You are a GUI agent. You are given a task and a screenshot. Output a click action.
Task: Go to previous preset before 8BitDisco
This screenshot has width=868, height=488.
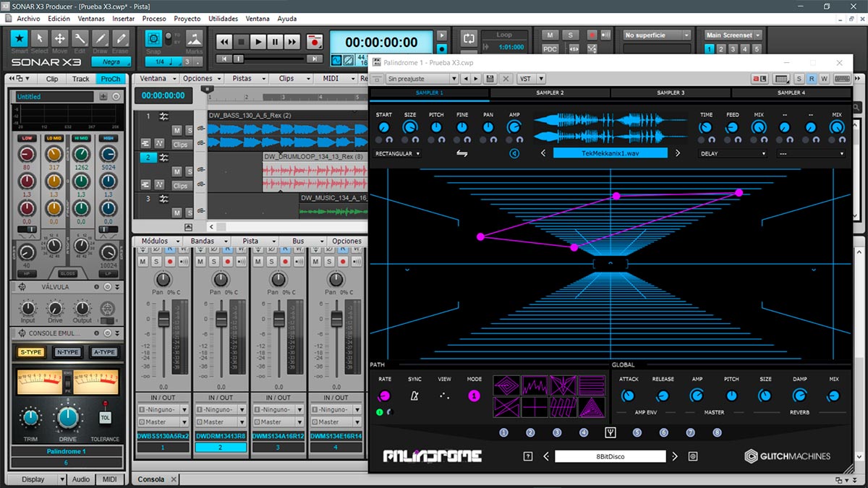(546, 456)
